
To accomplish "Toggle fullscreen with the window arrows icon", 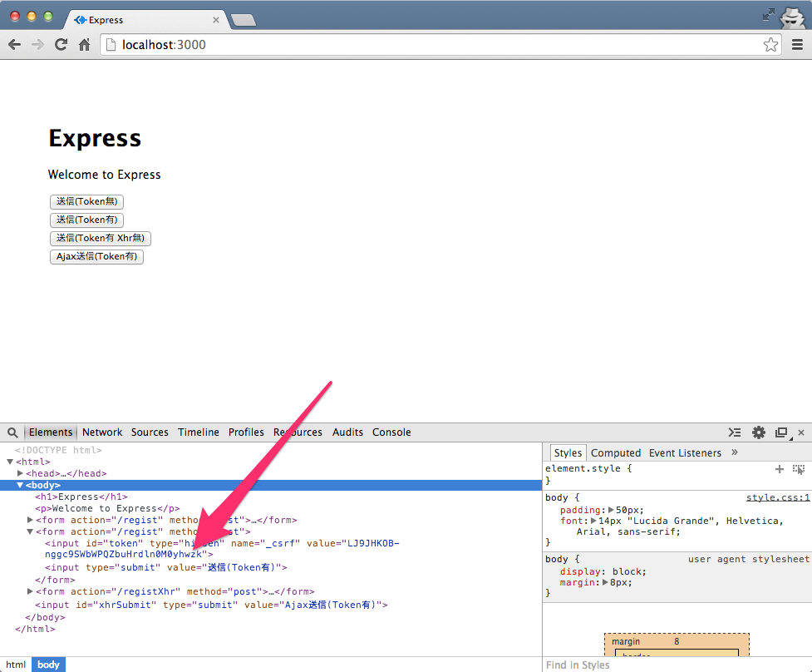I will pyautogui.click(x=769, y=14).
